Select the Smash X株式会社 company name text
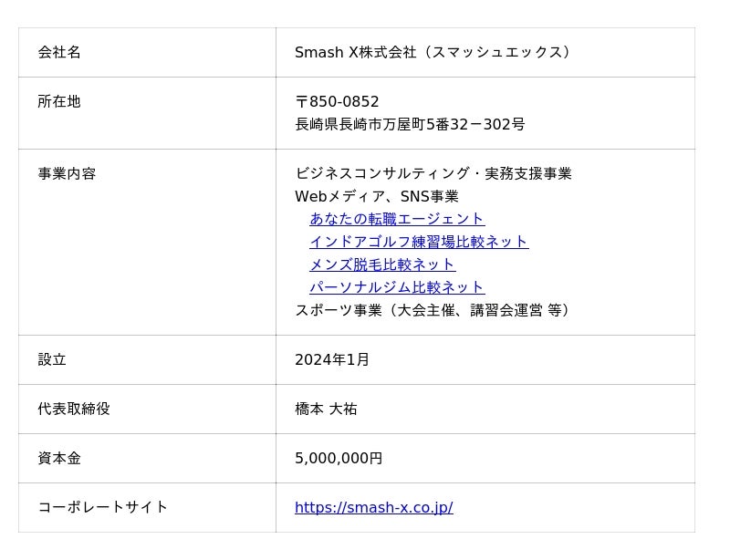Viewport: 730px width, 560px height. point(433,52)
